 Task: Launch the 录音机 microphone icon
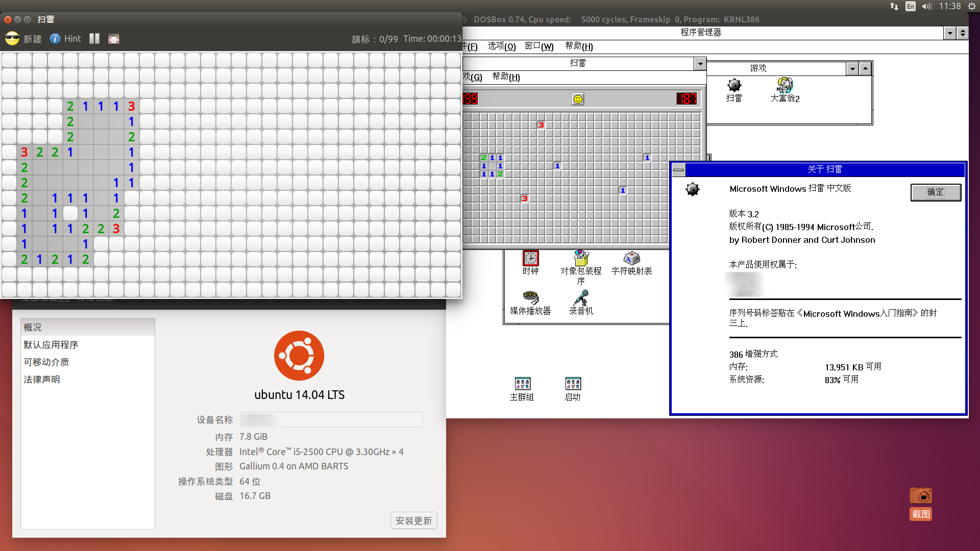pos(581,303)
